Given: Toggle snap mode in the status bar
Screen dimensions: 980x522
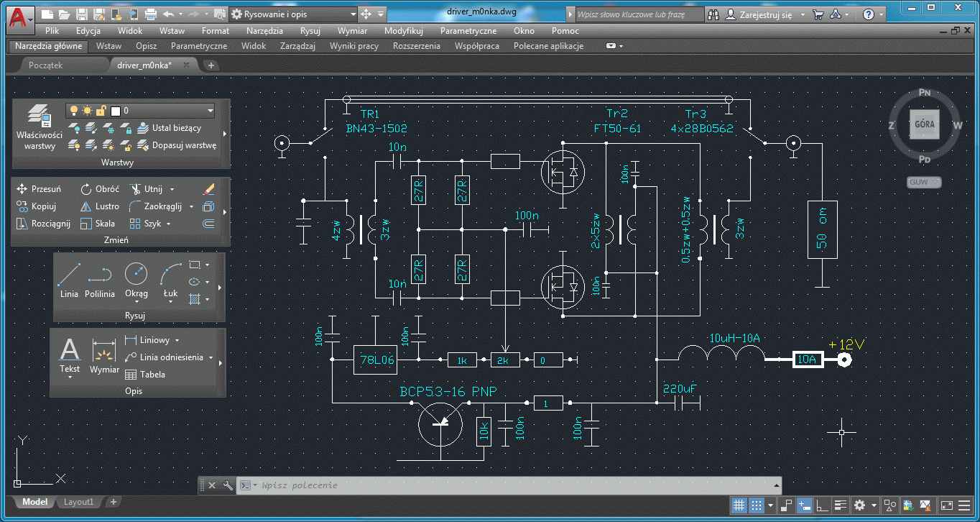Looking at the screenshot, I should [756, 505].
